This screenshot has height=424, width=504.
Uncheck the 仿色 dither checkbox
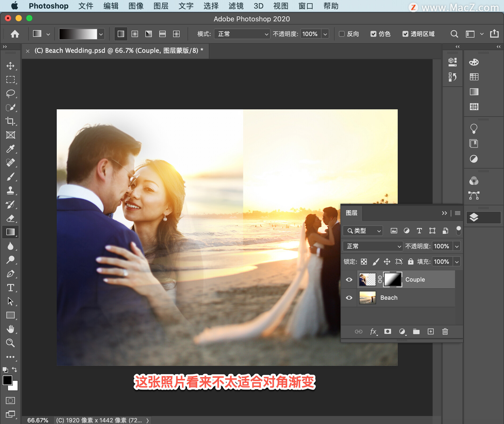tap(373, 34)
